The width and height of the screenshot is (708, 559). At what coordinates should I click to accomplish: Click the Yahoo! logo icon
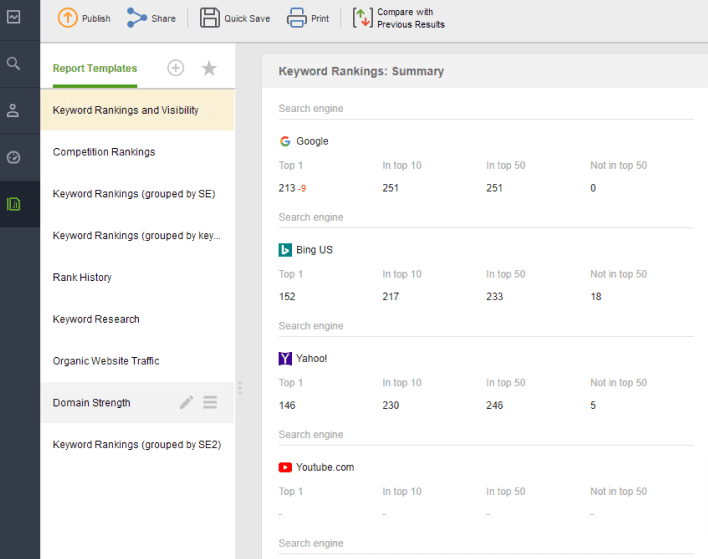click(285, 359)
